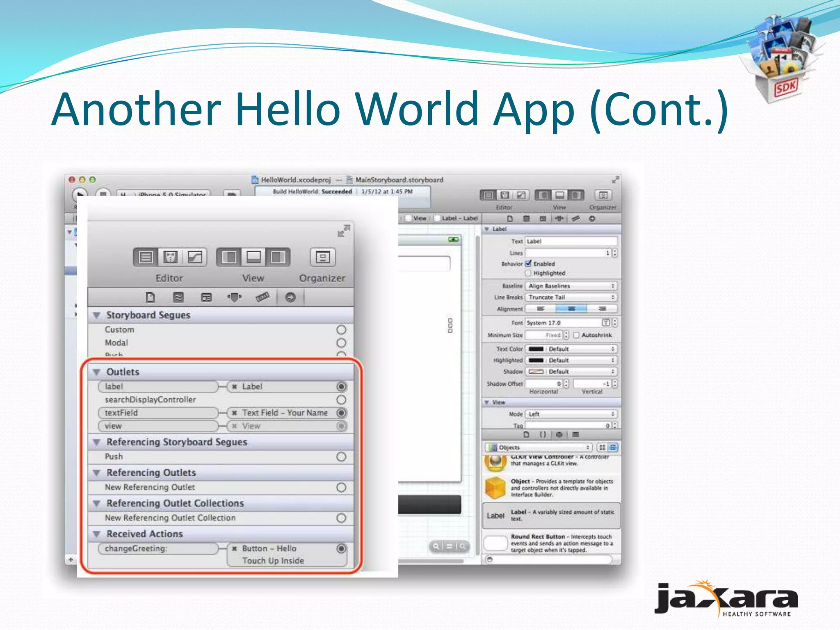The height and width of the screenshot is (630, 840).
Task: Click the New Referencing Outlet connection circle
Action: tap(341, 488)
